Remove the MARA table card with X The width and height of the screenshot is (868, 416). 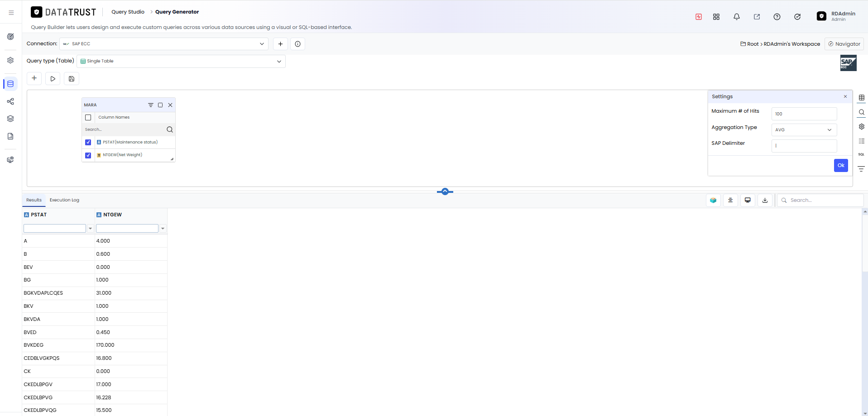(170, 105)
